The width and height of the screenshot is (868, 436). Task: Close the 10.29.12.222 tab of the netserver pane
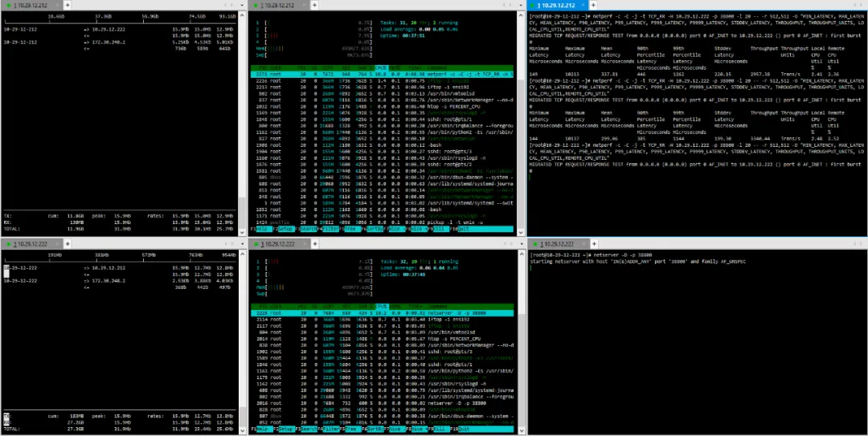pyautogui.click(x=583, y=244)
